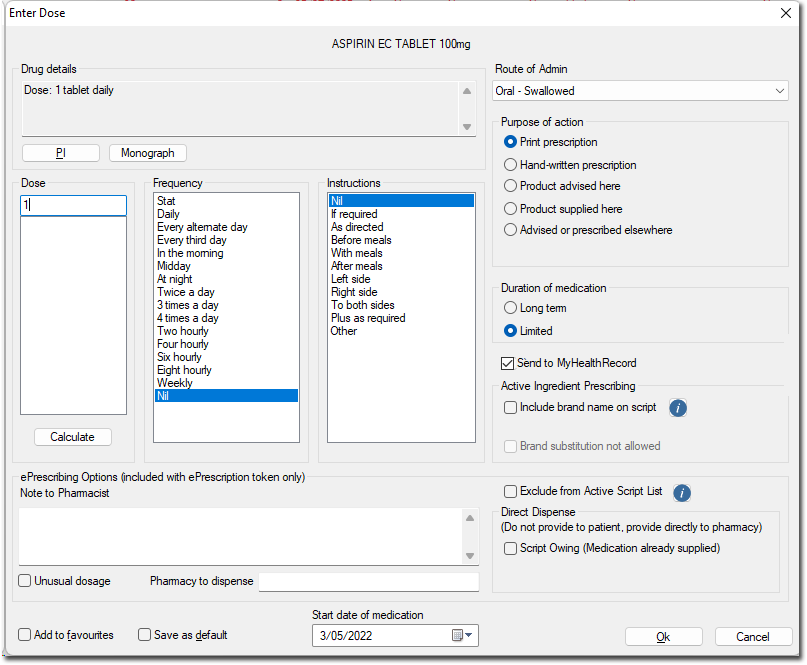Image resolution: width=807 pixels, height=665 pixels.
Task: Tick the Send to MyHealthRecord checkbox
Action: (x=509, y=363)
